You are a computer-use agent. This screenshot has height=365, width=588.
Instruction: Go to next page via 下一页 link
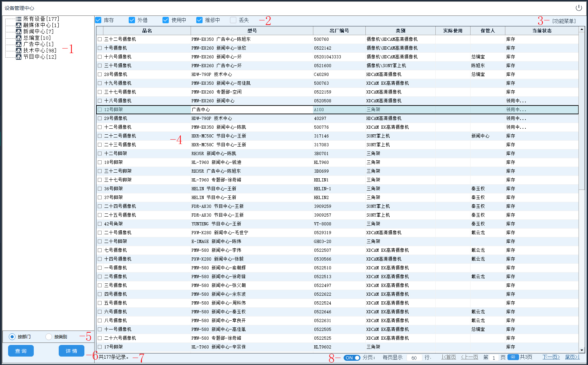click(551, 357)
